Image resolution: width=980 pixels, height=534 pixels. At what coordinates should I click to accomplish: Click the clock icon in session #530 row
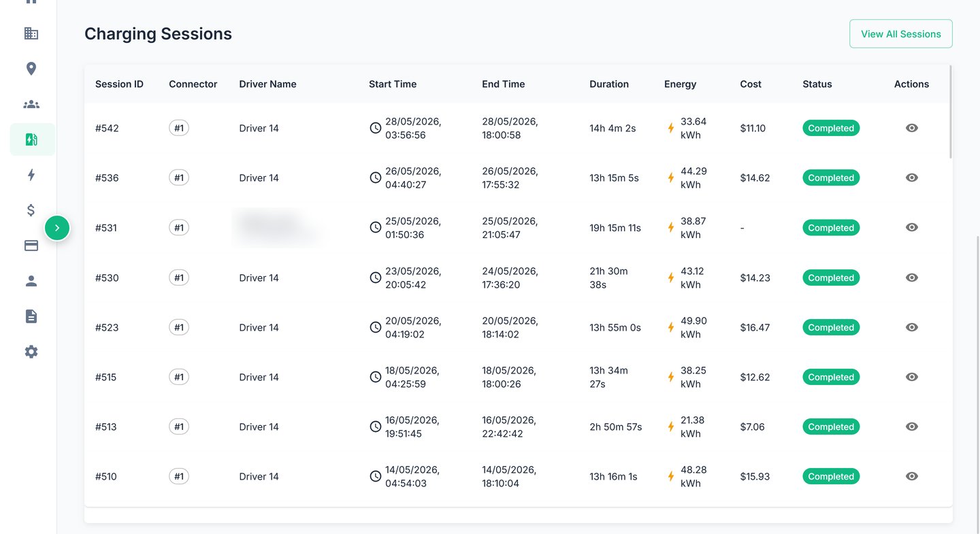tap(375, 278)
